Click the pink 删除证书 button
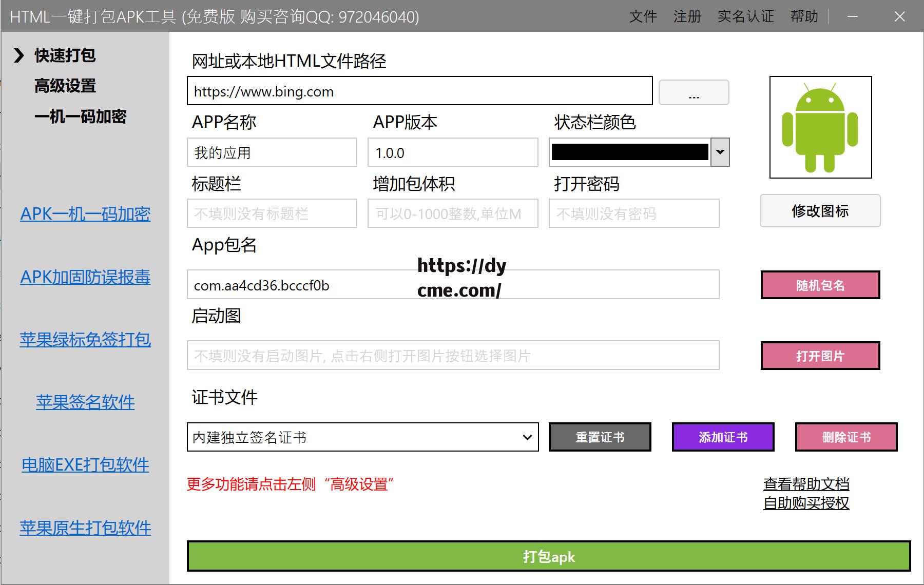 coord(846,437)
